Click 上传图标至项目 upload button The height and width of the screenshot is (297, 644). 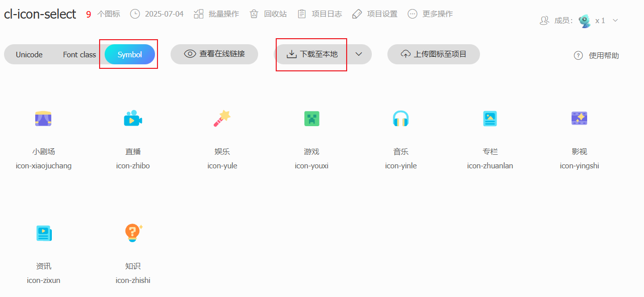click(433, 54)
